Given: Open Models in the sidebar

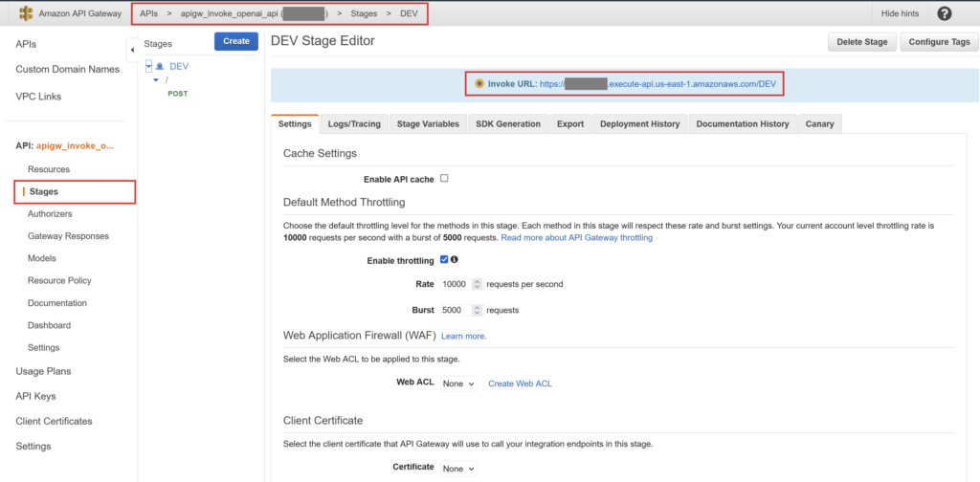Looking at the screenshot, I should 42,258.
